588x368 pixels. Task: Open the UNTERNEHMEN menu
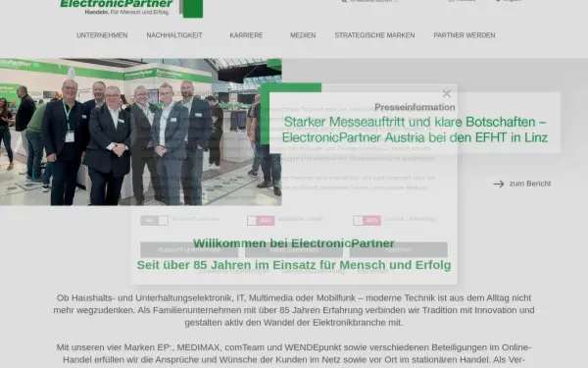point(102,35)
